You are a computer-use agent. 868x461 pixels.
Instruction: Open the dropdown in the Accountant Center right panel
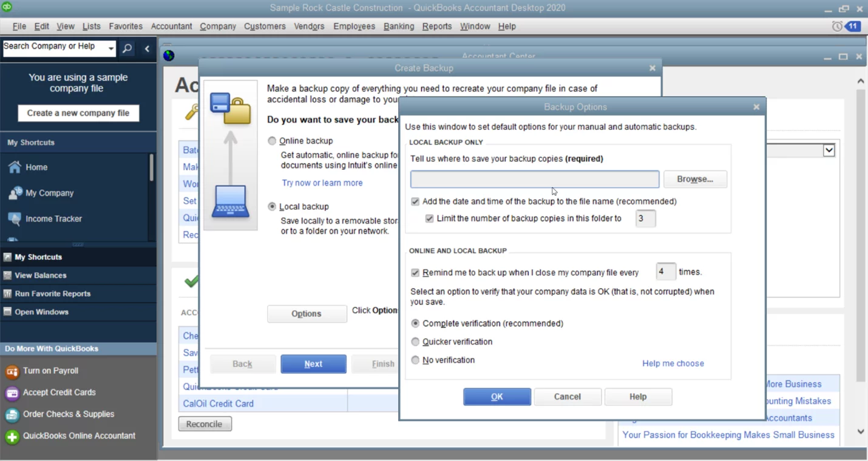829,150
